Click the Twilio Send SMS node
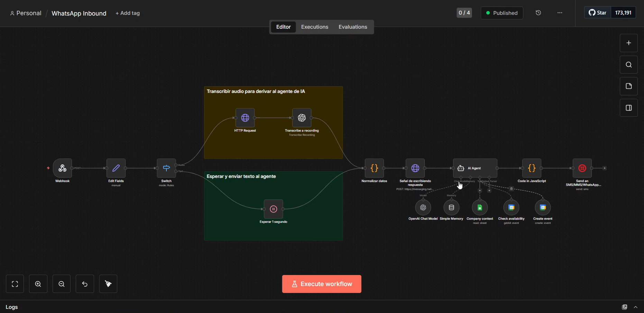The height and width of the screenshot is (313, 644). (582, 168)
